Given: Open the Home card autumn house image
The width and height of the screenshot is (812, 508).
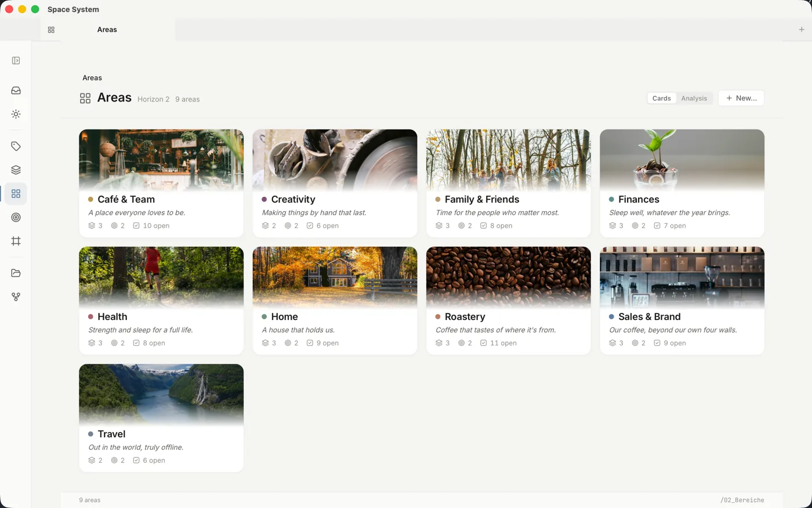Looking at the screenshot, I should (335, 277).
